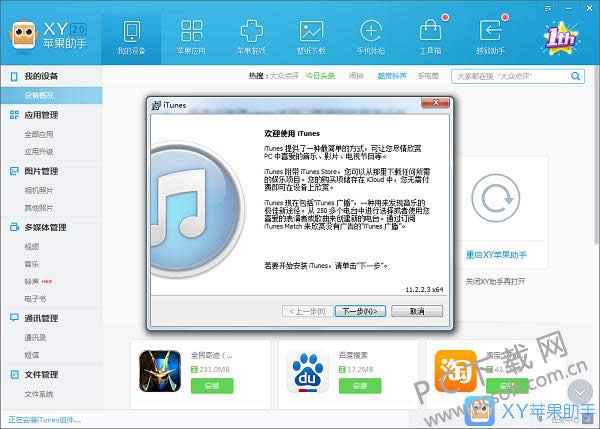Viewport: 600px width, 429px height.
Task: Click hot search term 大众点评
Action: coord(284,76)
